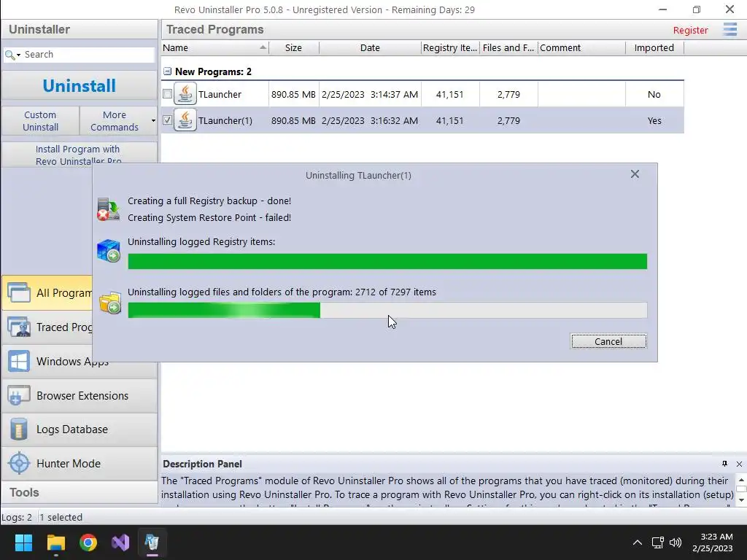Image resolution: width=747 pixels, height=560 pixels.
Task: Sort by the Name column header
Action: point(214,47)
